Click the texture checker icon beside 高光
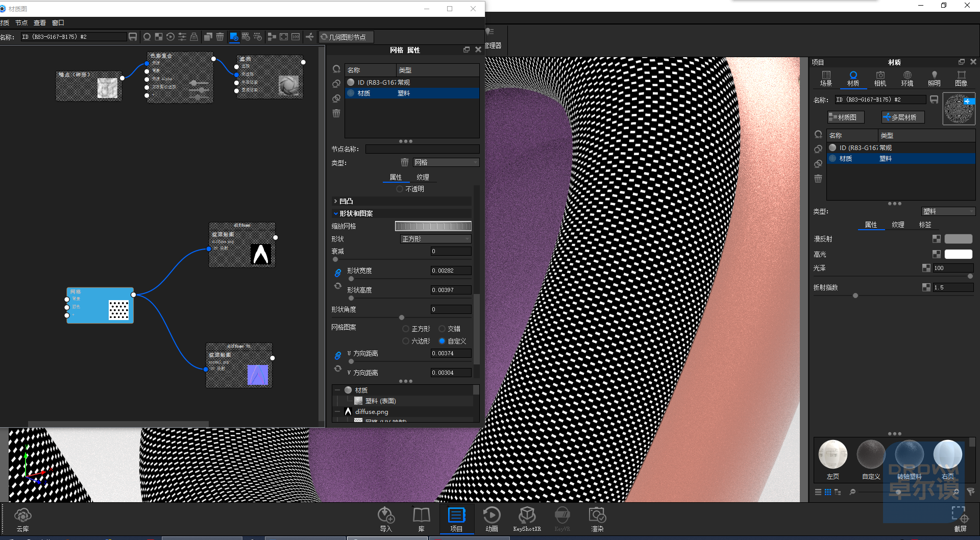The width and height of the screenshot is (980, 540). pyautogui.click(x=937, y=254)
